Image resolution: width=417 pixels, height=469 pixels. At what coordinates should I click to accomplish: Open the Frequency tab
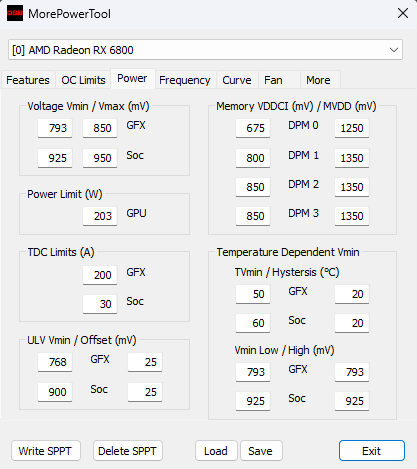(x=185, y=80)
